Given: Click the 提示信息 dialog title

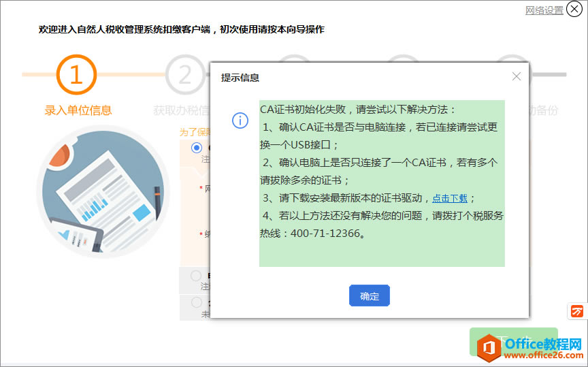Looking at the screenshot, I should (x=240, y=78).
